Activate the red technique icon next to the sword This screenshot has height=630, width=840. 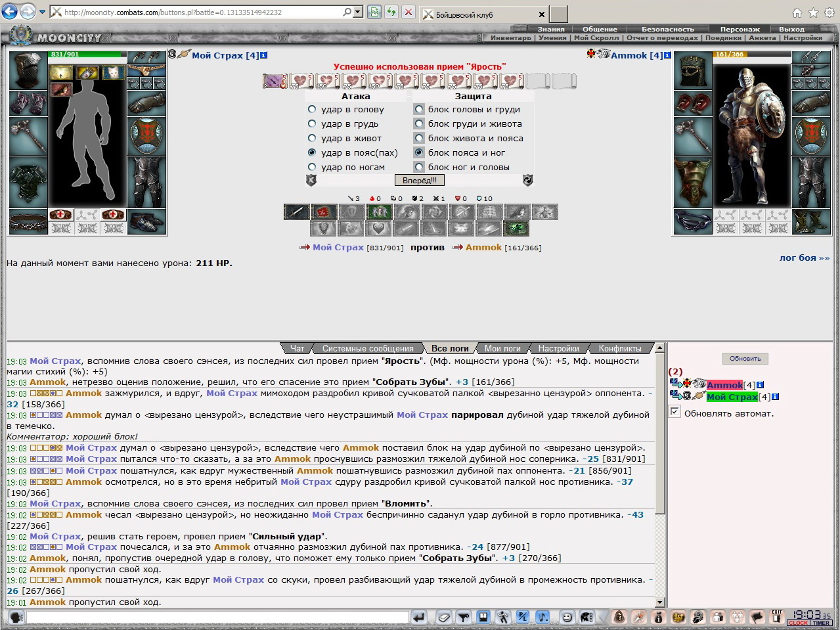[324, 212]
